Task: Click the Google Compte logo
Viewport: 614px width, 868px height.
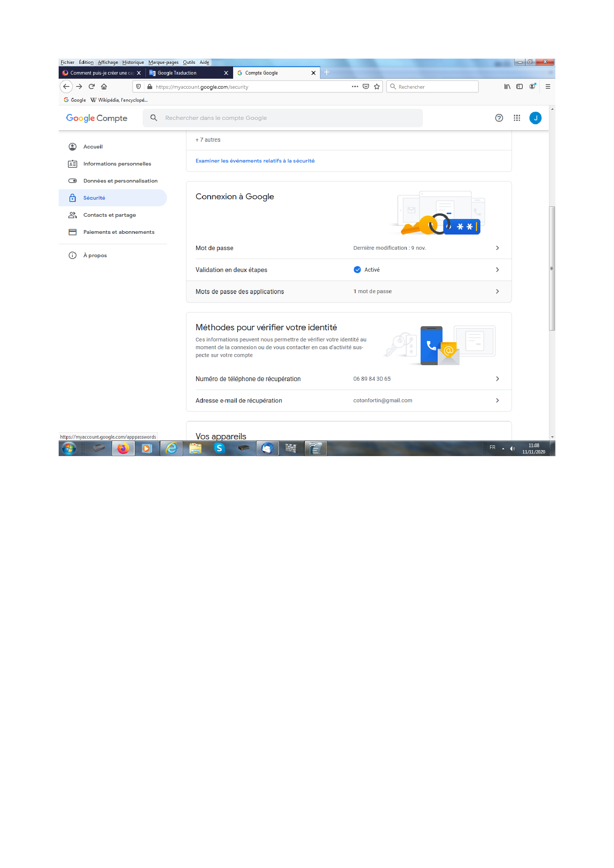Action: 97,118
